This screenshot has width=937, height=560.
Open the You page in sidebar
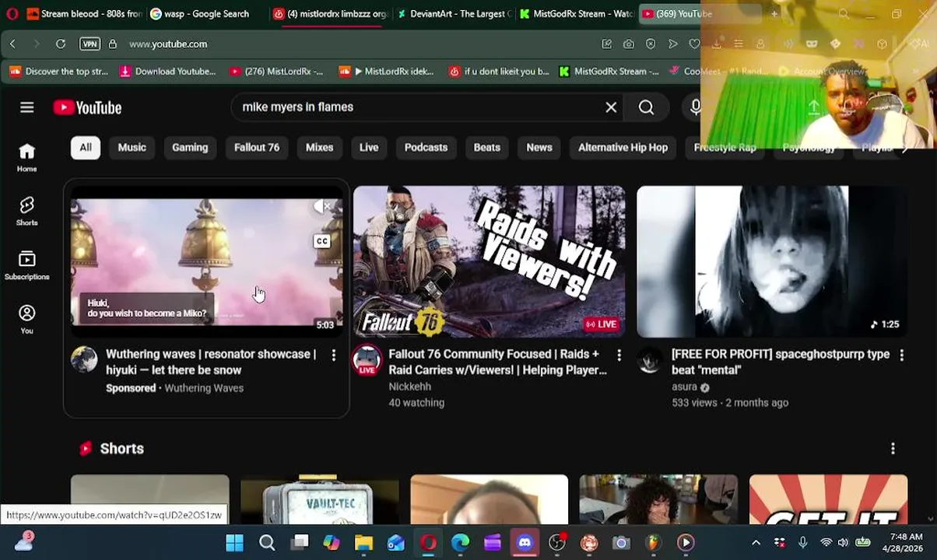(27, 320)
